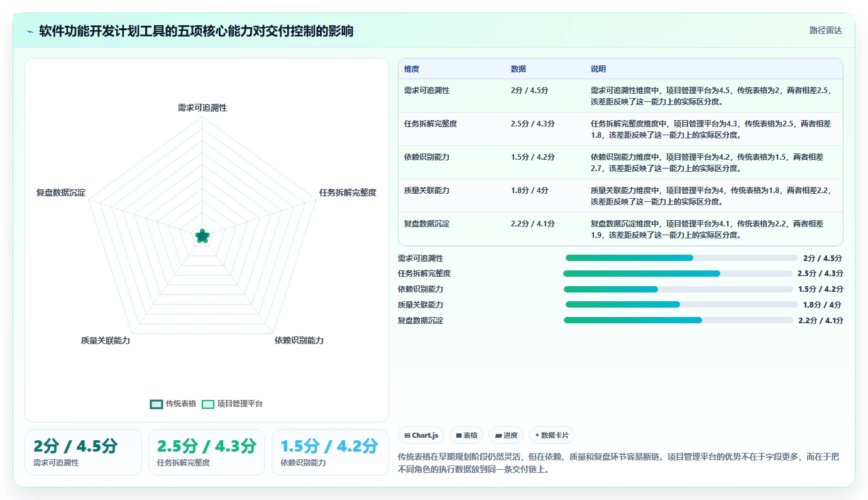This screenshot has width=868, height=500.
Task: Click the 路径雷达 label in the header
Action: coord(825,30)
